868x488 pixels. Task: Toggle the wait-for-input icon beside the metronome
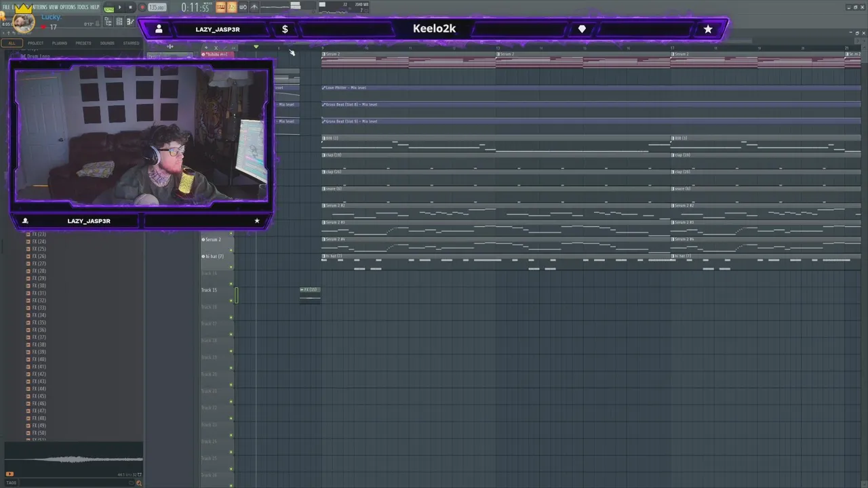pos(243,7)
